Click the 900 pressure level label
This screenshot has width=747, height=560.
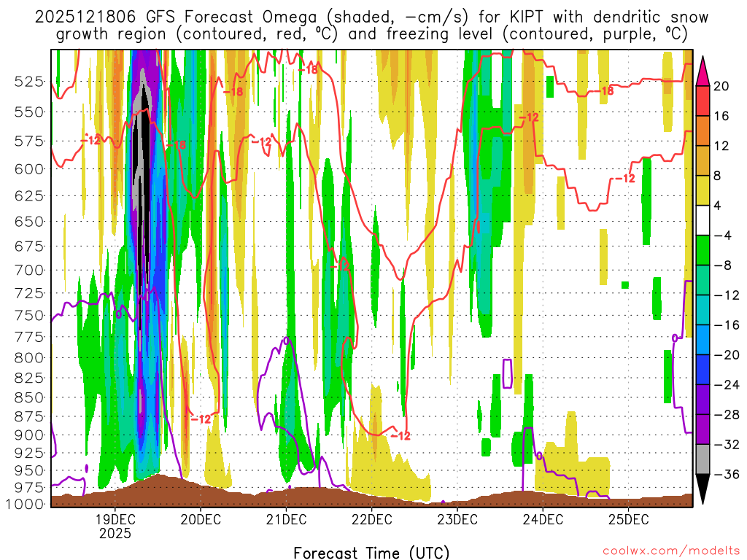pyautogui.click(x=29, y=435)
